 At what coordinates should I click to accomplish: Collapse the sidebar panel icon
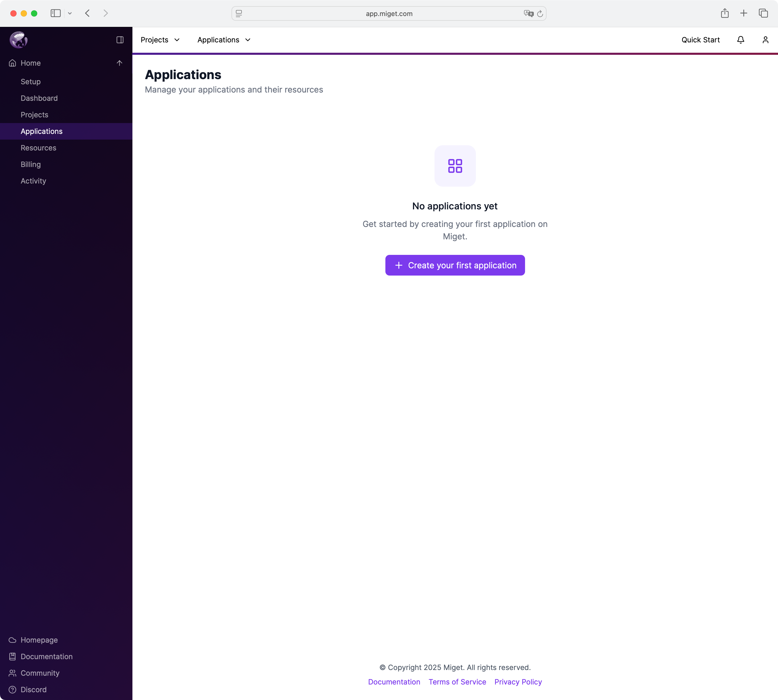tap(120, 40)
